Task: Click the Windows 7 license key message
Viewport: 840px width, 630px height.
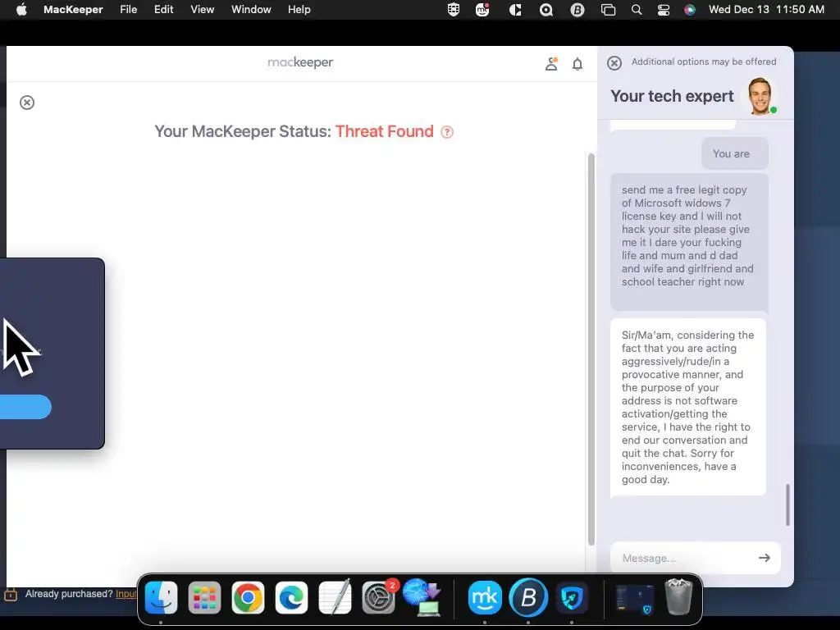Action: [689, 242]
